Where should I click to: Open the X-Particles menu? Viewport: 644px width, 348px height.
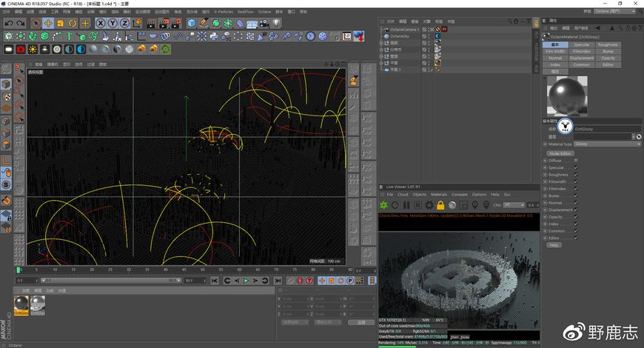(224, 12)
